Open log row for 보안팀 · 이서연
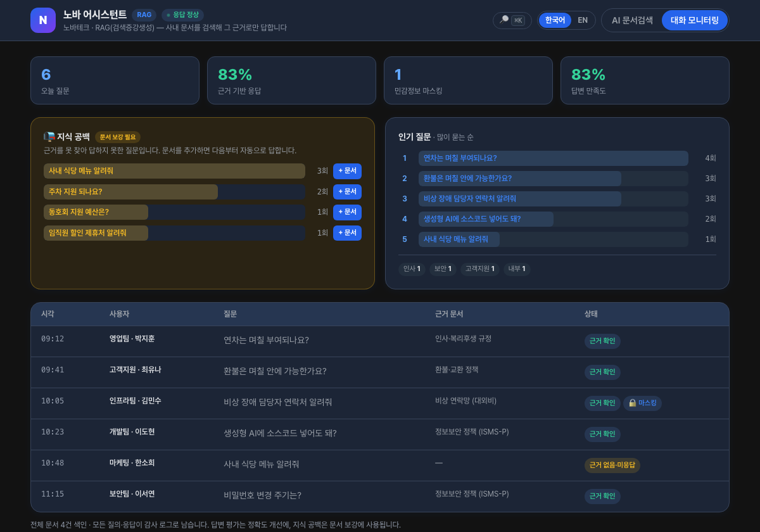This screenshot has width=760, height=532. tap(380, 497)
